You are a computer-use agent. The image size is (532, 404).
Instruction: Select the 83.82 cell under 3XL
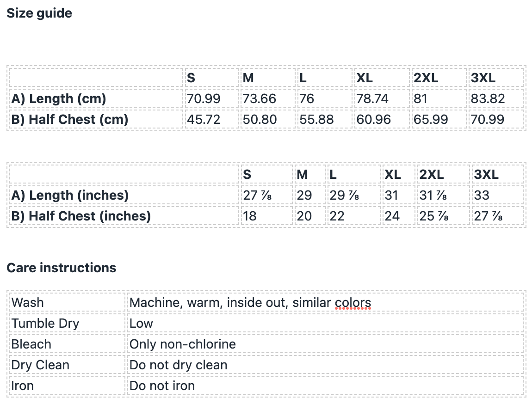488,98
